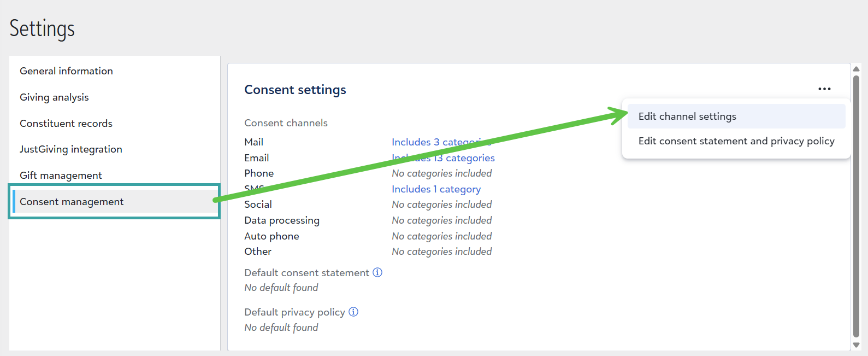Image resolution: width=868 pixels, height=356 pixels.
Task: Click the scrollbar down arrow
Action: coord(856,345)
